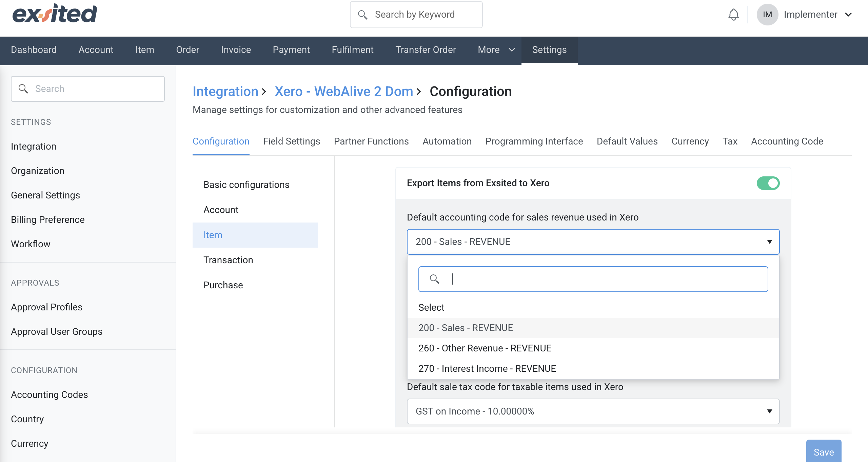
Task: Switch to the Partner Functions tab
Action: (371, 141)
